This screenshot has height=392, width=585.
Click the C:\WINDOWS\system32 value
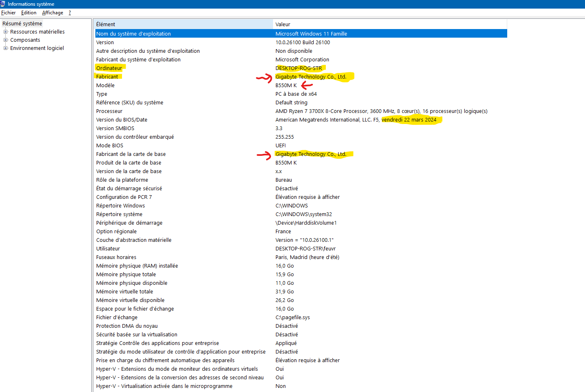pos(304,214)
